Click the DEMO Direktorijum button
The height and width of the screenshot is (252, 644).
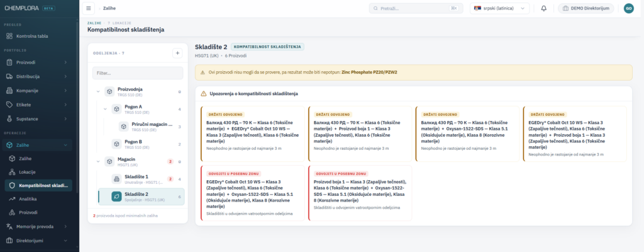(586, 8)
